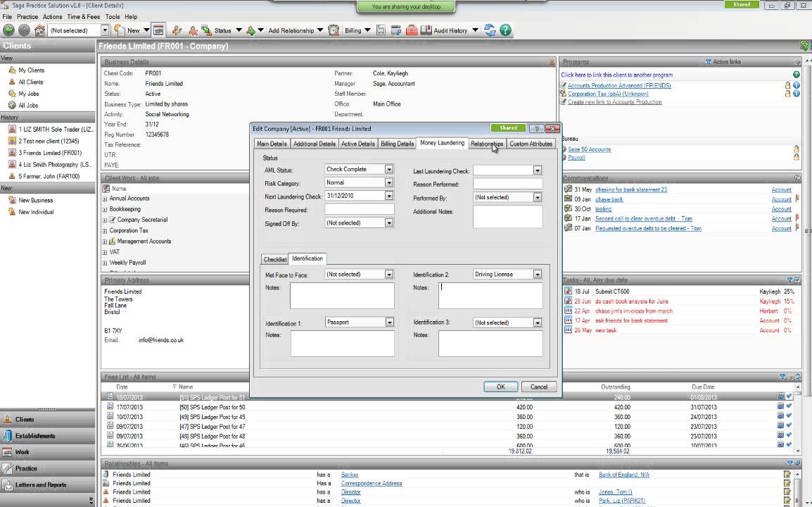812x507 pixels.
Task: Switch to Relationships tab
Action: pos(487,144)
